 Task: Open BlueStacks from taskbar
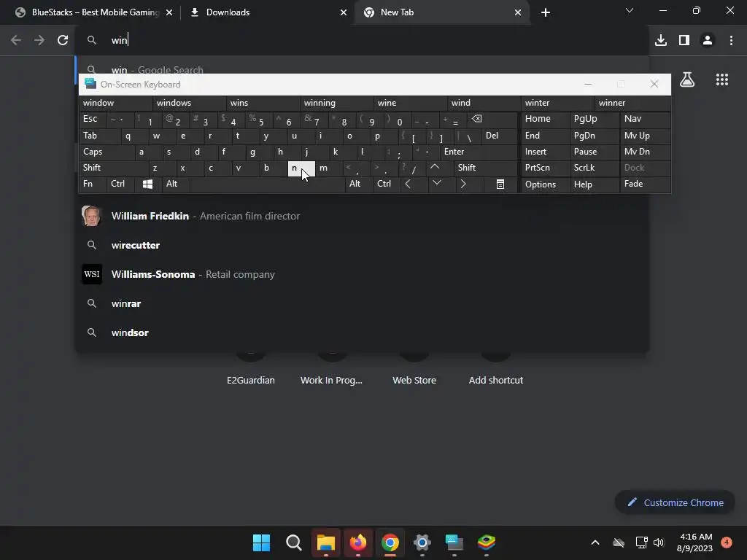tap(487, 542)
